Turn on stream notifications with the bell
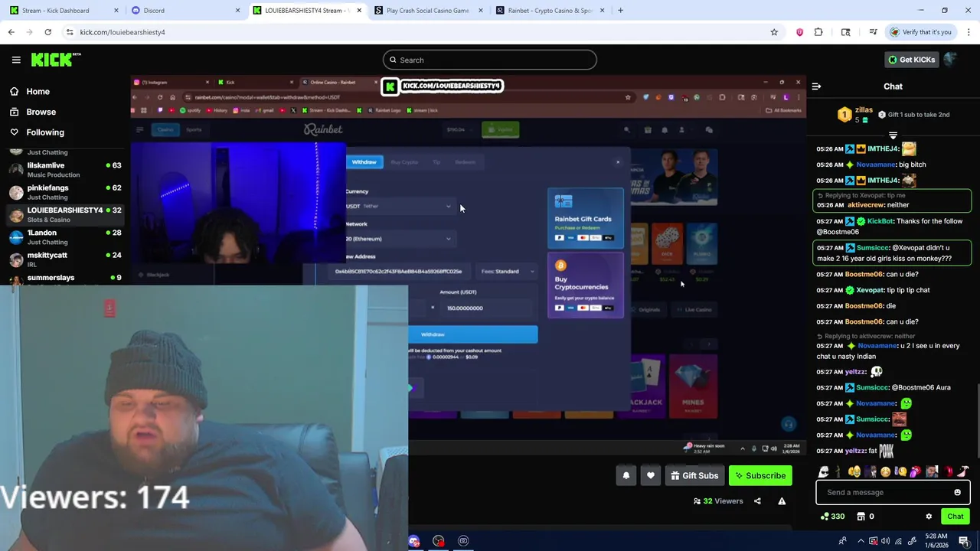Screen dimensions: 980x551 pyautogui.click(x=626, y=476)
